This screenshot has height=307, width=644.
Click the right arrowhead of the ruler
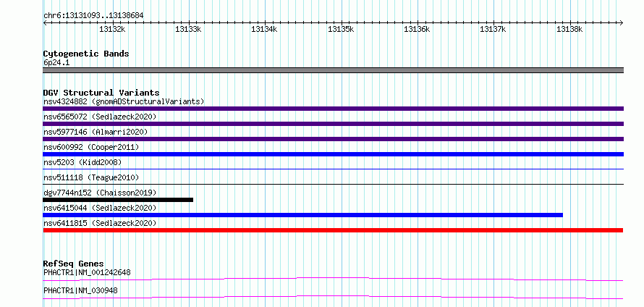(622, 23)
